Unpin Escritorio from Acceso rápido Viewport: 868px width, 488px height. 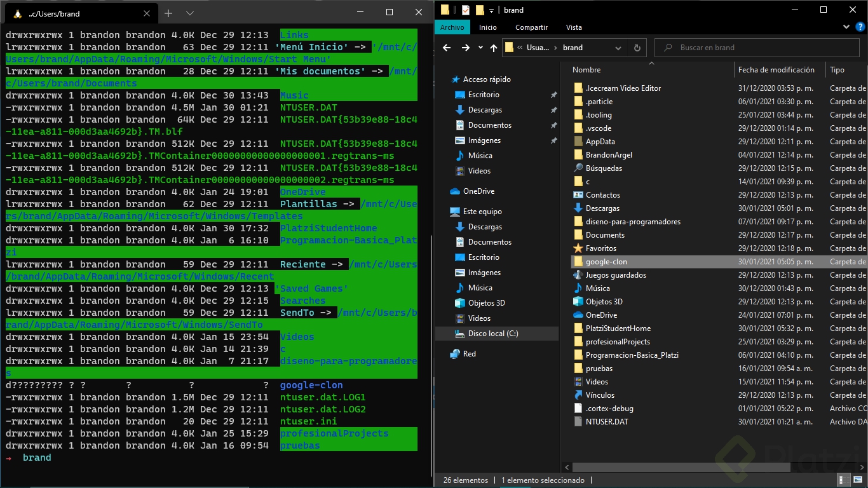tap(553, 95)
